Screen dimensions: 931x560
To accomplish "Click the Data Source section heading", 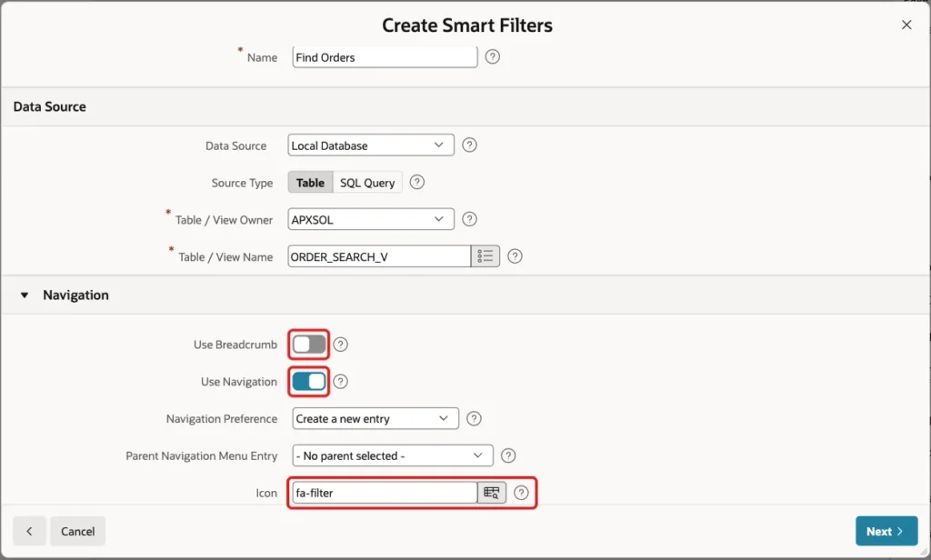I will [50, 107].
